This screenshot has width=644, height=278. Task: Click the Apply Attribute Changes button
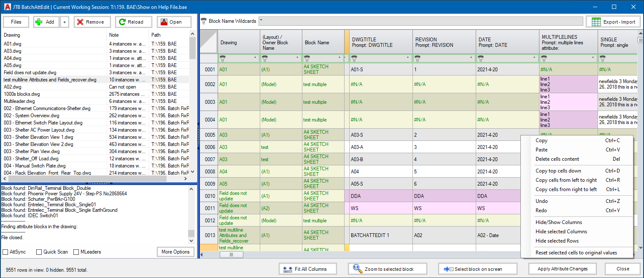[x=562, y=269]
